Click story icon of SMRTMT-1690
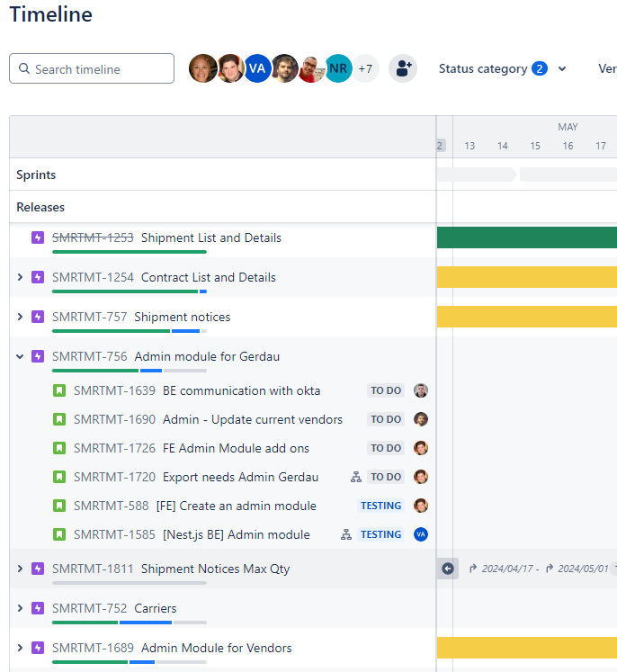The image size is (617, 672). (x=59, y=419)
